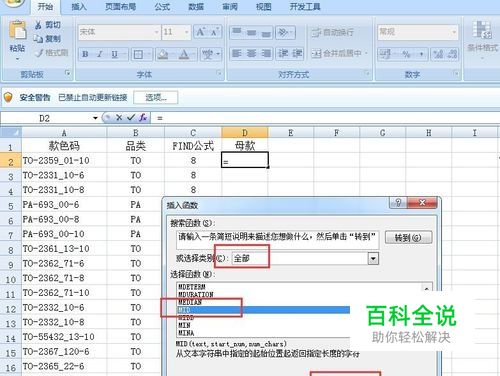Click cell A2 TO-2359_01-10
Image resolution: width=500 pixels, height=376 pixels.
(x=64, y=161)
